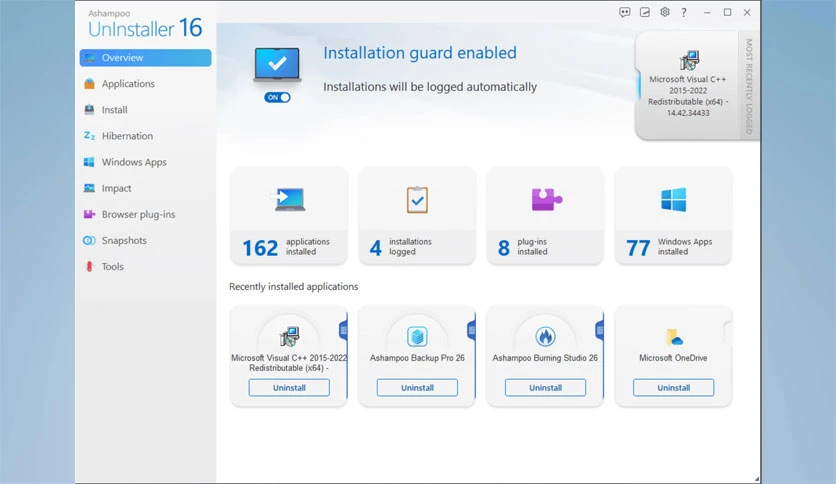Click the Recently installed applications heading
This screenshot has height=484, width=836.
pos(293,286)
